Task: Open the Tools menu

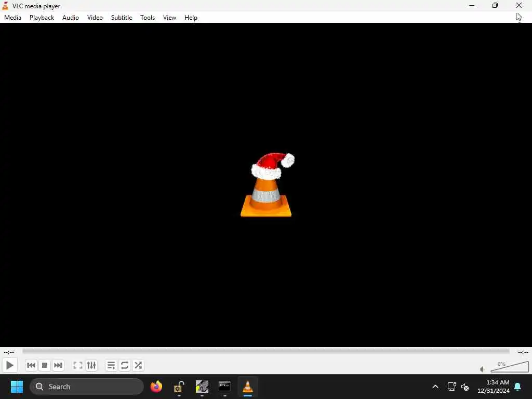Action: point(148,18)
